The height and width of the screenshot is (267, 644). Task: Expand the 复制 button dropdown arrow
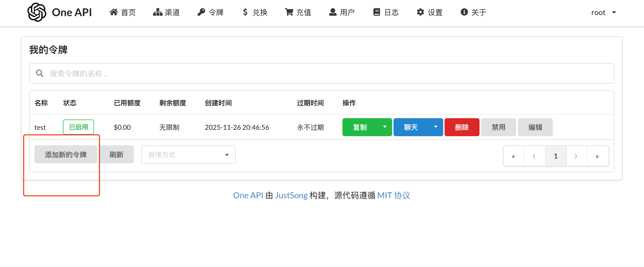pyautogui.click(x=385, y=127)
